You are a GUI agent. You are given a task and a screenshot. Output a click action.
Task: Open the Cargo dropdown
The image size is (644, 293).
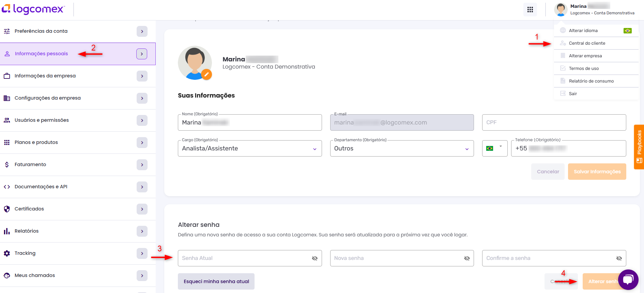tap(250, 148)
